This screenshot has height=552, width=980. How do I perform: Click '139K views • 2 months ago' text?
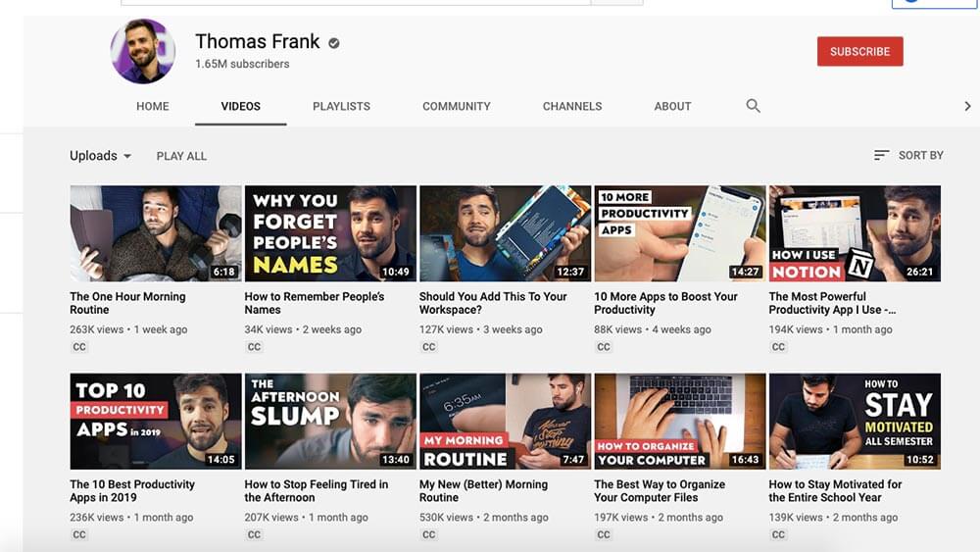coord(833,518)
